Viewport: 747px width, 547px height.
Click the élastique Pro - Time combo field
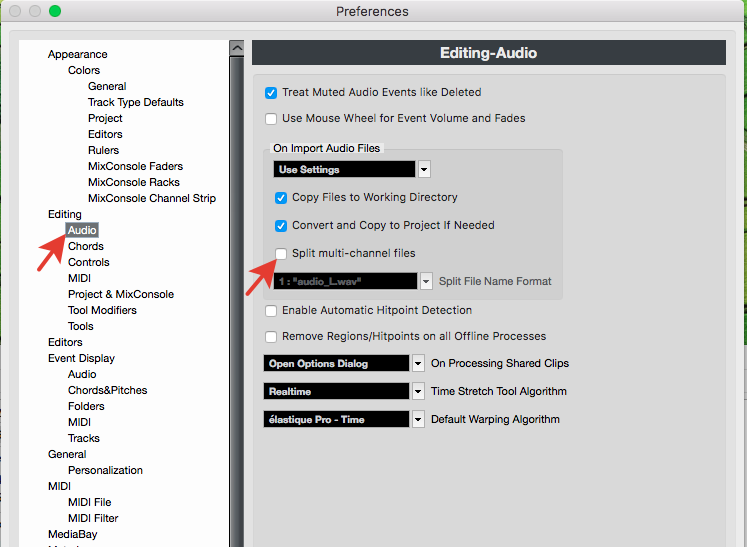[x=336, y=420]
